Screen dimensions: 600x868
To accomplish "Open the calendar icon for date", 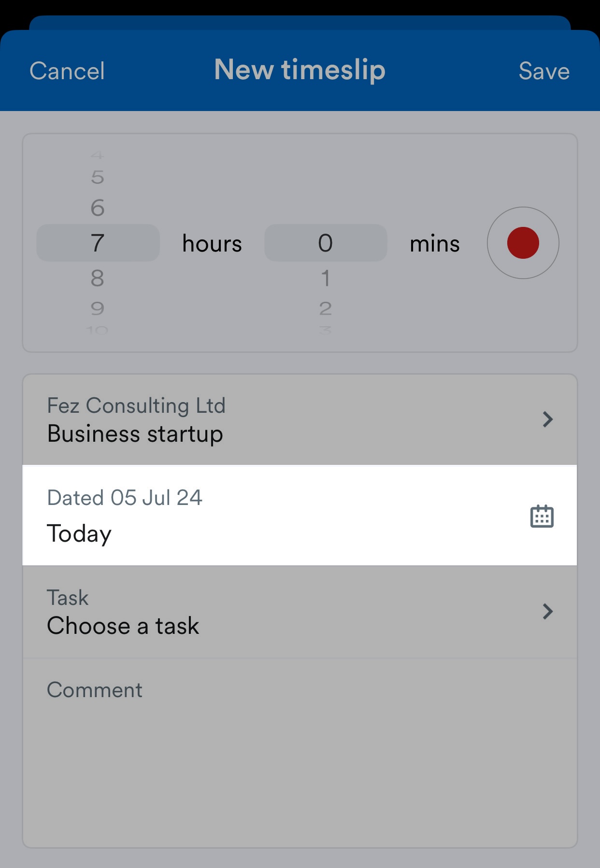I will point(542,516).
